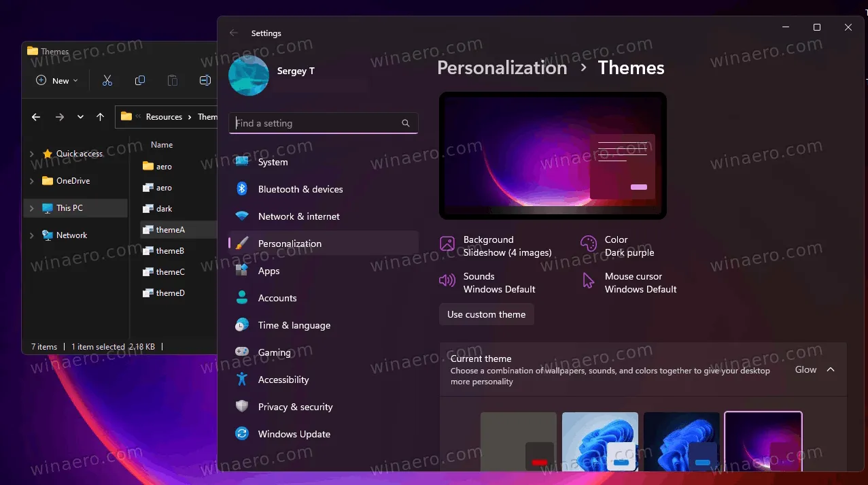Screen dimensions: 868x485
Task: Sort by the Name column header
Action: pos(162,145)
